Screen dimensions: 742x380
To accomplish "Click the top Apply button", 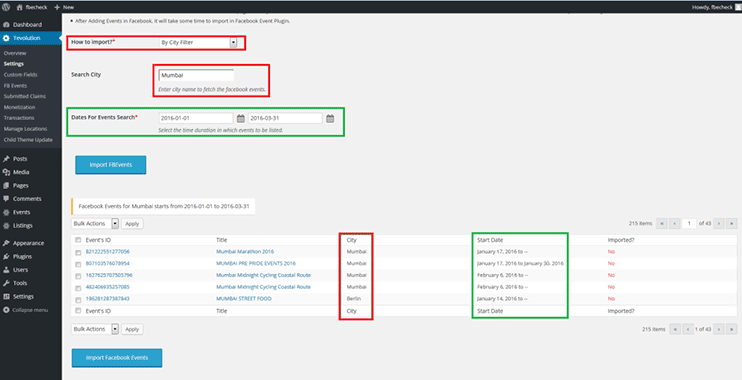I will (132, 223).
